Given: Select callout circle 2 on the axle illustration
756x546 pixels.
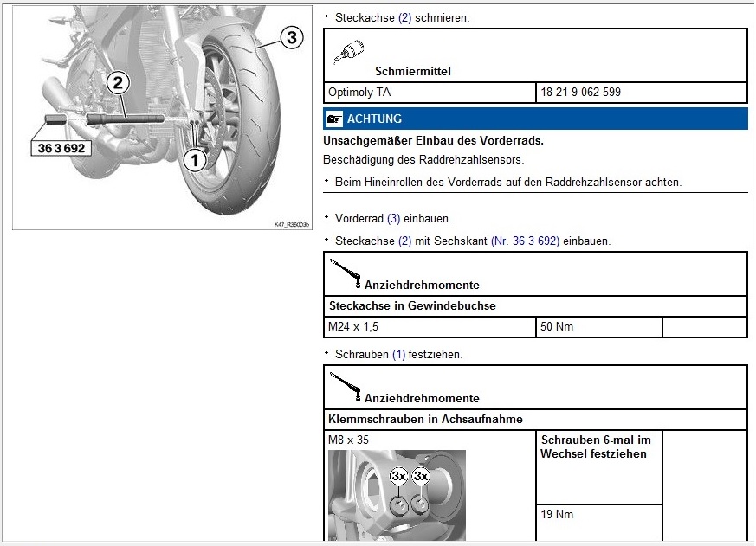Looking at the screenshot, I should pyautogui.click(x=119, y=83).
